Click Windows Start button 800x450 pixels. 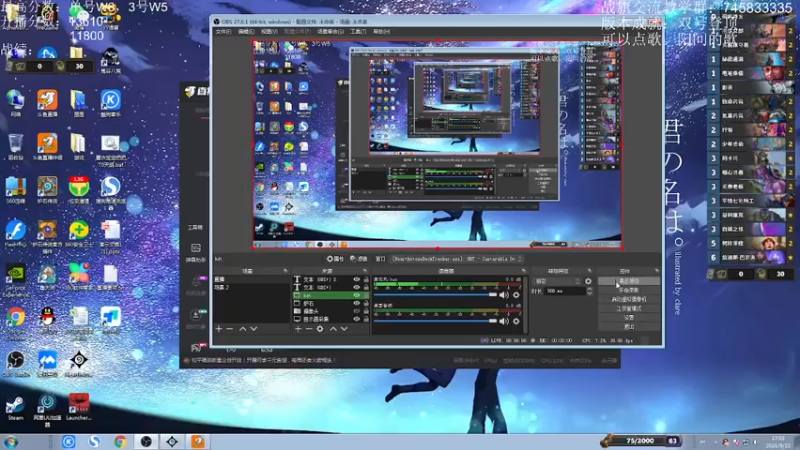(x=11, y=442)
